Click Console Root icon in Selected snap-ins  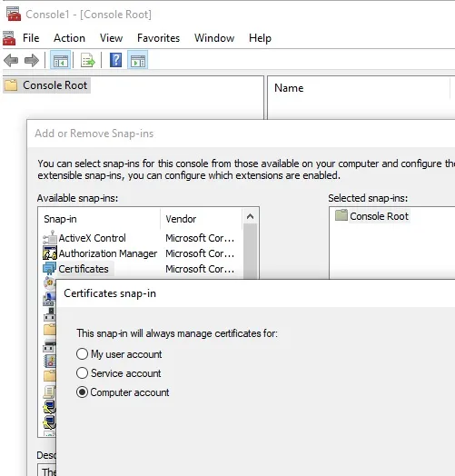[341, 215]
